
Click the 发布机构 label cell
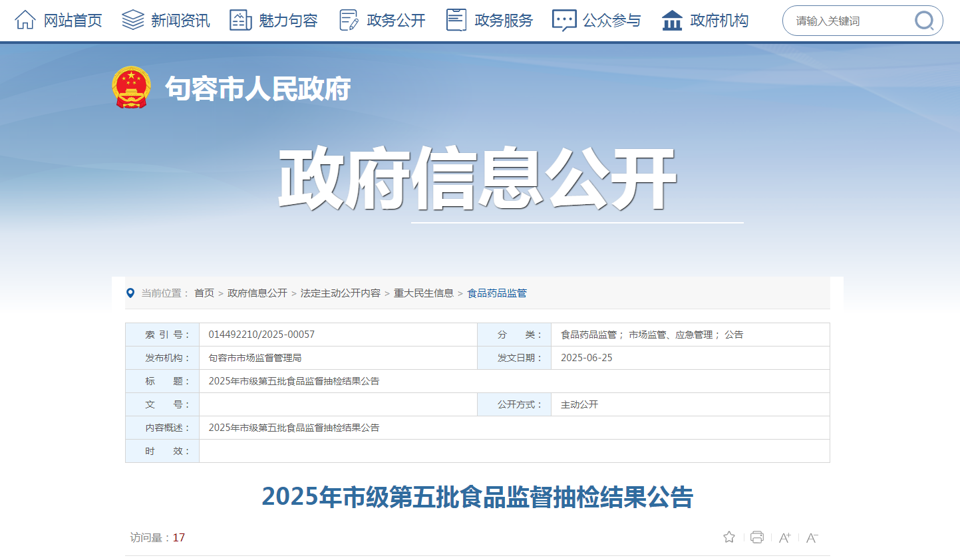[162, 358]
